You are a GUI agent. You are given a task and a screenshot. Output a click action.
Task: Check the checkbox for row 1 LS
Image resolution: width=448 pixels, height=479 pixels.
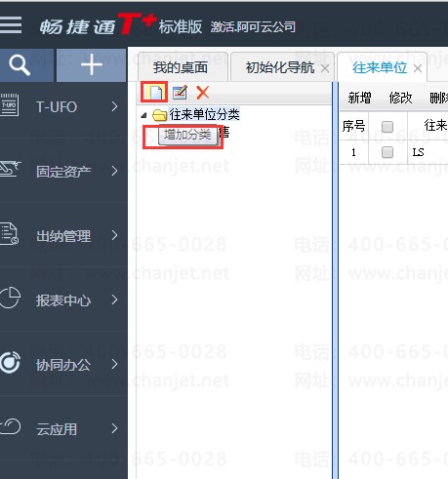[x=387, y=152]
